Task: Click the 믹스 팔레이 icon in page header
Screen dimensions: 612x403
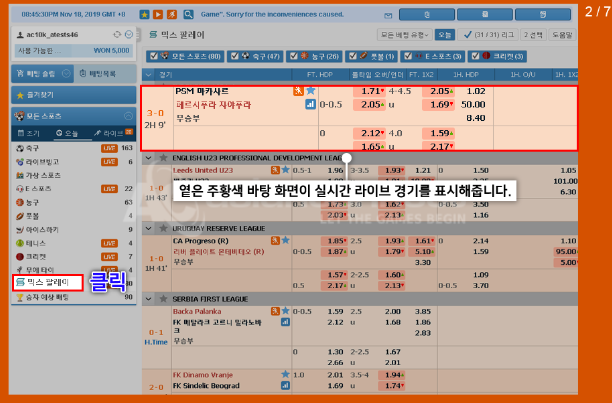Action: (153, 35)
